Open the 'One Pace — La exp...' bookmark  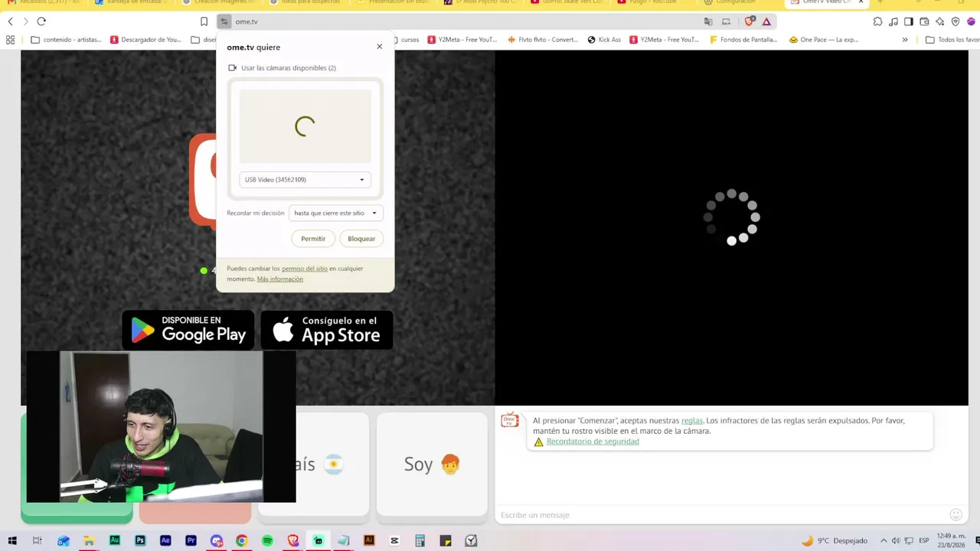click(x=824, y=40)
